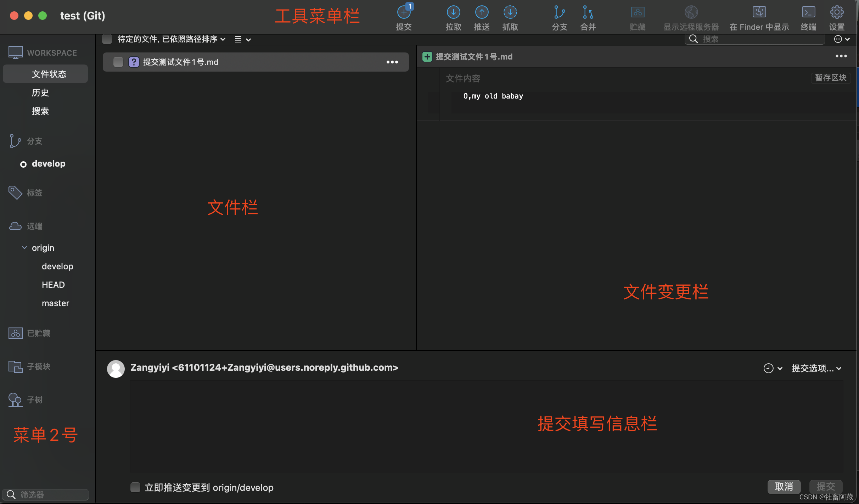Select 搜索 in the workspace sidebar
Viewport: 859px width, 504px height.
[40, 111]
